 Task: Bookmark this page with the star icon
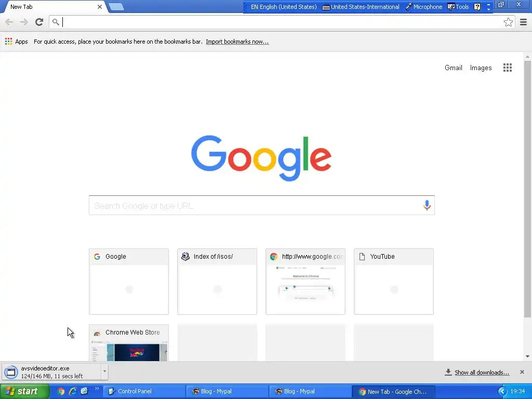[x=508, y=22]
